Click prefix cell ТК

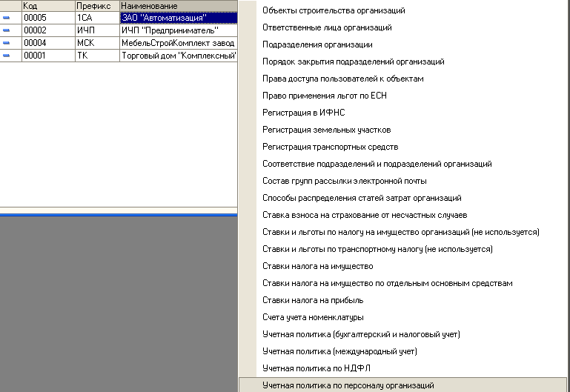97,56
